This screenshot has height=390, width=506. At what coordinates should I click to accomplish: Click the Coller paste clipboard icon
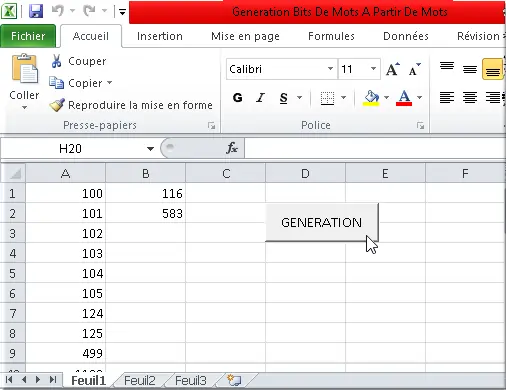pos(25,69)
